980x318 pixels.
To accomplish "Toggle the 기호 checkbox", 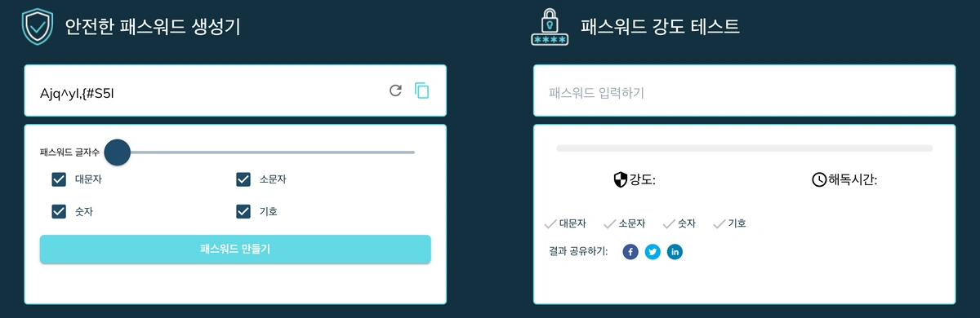I will click(243, 211).
